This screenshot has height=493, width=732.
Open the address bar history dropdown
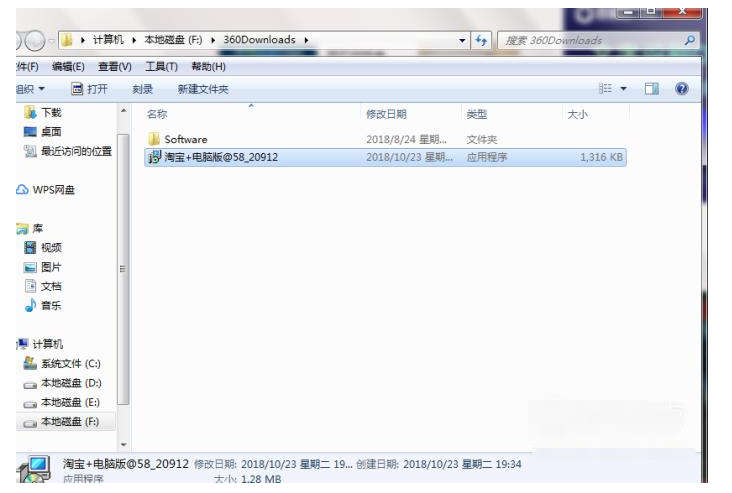[x=463, y=41]
